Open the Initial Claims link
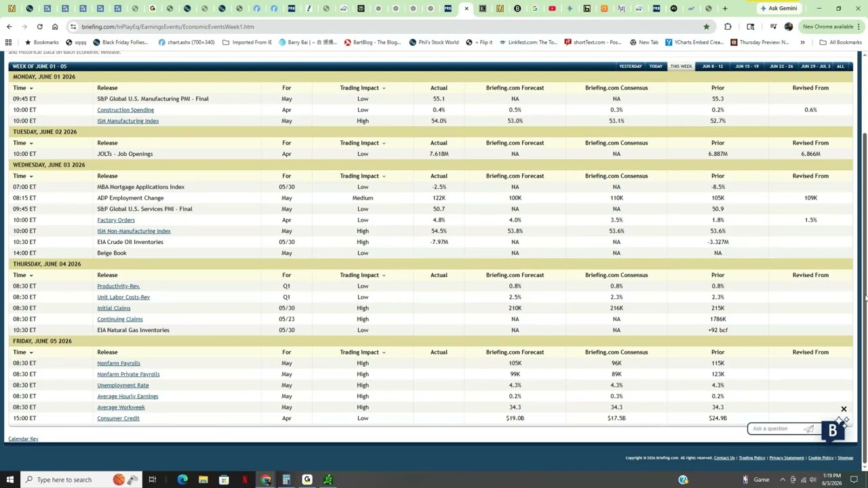The width and height of the screenshot is (868, 488). coord(114,308)
